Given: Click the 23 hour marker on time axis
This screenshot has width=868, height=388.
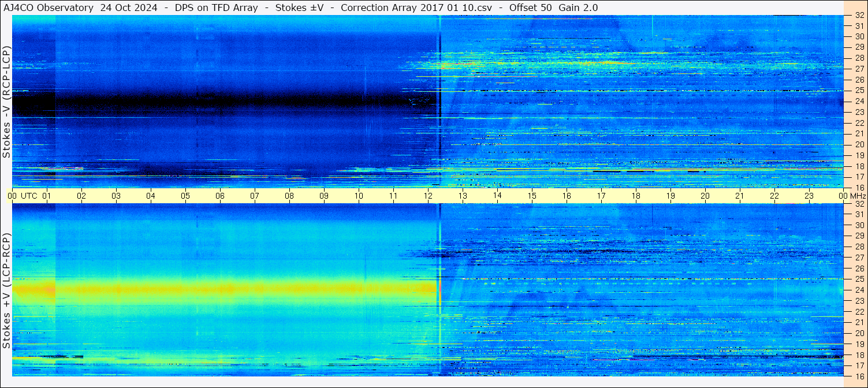Looking at the screenshot, I should [809, 196].
